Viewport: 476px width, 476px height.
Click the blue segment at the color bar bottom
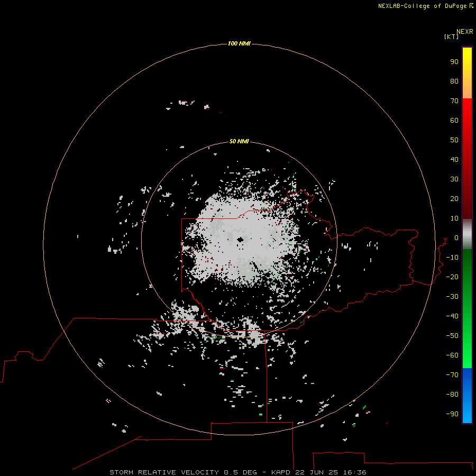click(x=467, y=396)
